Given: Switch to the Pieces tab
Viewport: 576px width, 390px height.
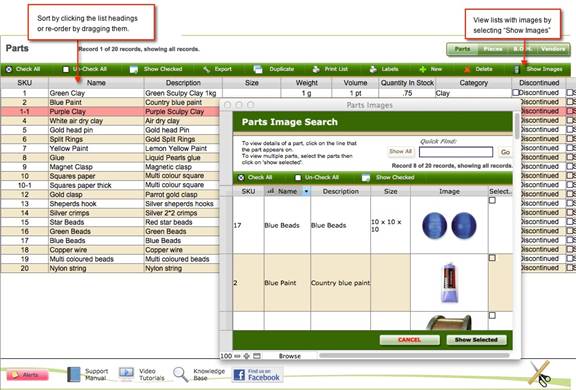Looking at the screenshot, I should point(493,49).
